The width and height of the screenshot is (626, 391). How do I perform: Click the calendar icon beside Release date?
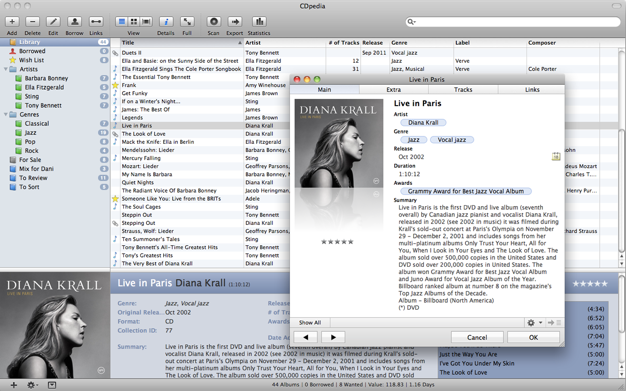point(556,157)
